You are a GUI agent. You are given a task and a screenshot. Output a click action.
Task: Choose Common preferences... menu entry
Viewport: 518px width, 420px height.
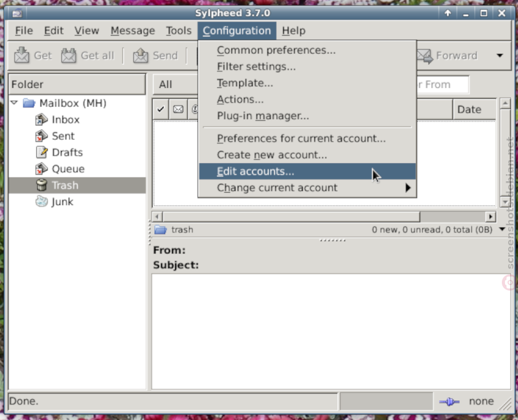(x=307, y=50)
